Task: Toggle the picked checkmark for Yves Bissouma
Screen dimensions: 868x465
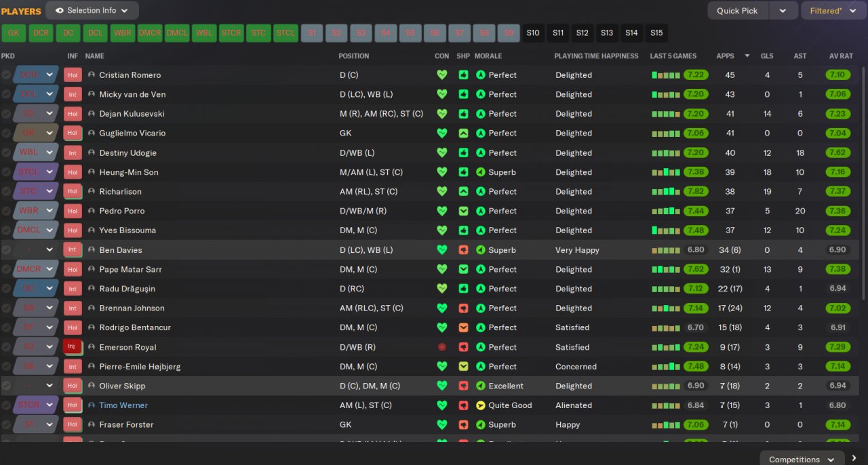Action: (x=6, y=230)
